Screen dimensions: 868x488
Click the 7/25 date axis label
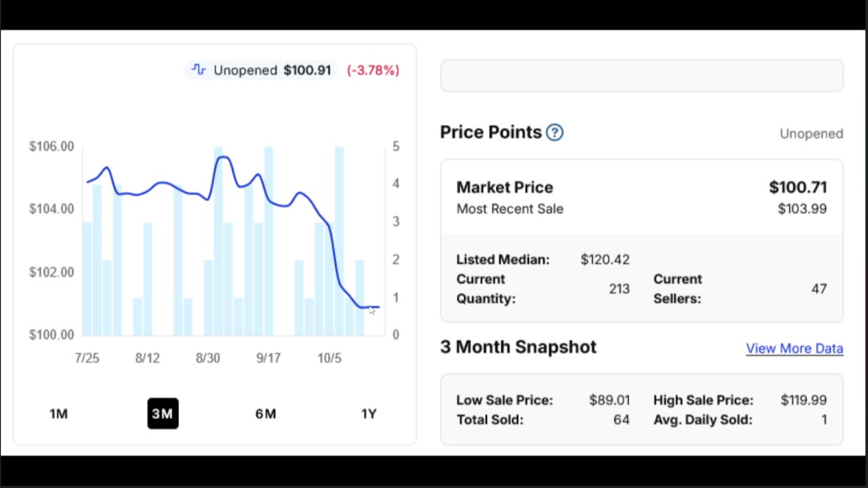tap(87, 358)
